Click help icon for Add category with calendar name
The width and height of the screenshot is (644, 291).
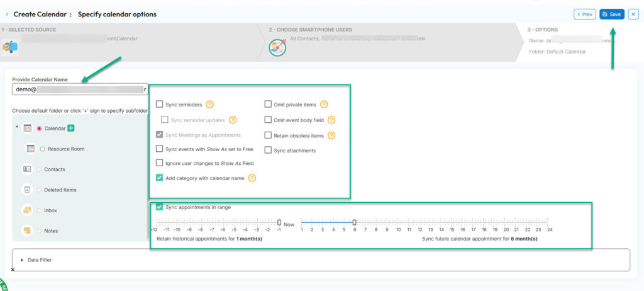252,178
